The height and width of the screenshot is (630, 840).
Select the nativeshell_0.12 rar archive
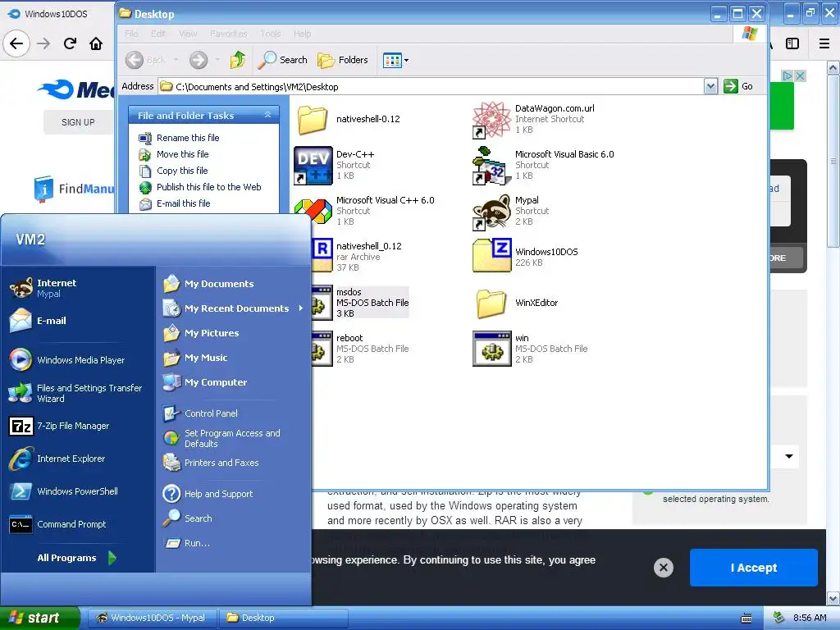pos(357,257)
